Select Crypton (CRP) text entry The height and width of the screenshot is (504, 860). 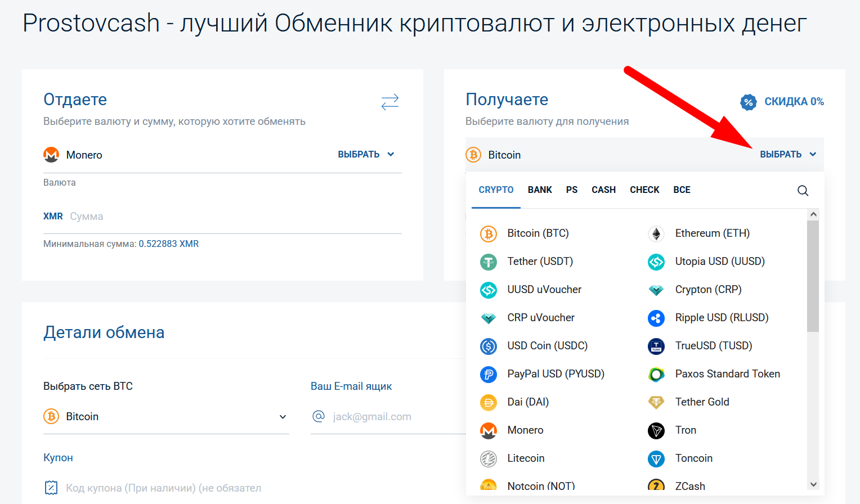709,290
